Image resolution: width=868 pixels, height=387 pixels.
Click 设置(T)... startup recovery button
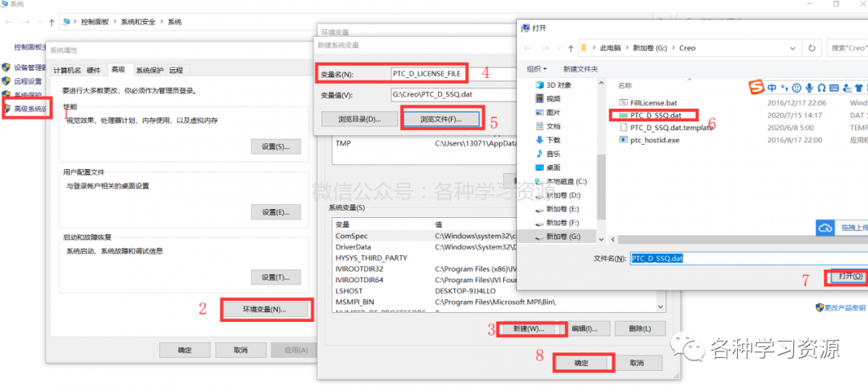click(x=276, y=278)
